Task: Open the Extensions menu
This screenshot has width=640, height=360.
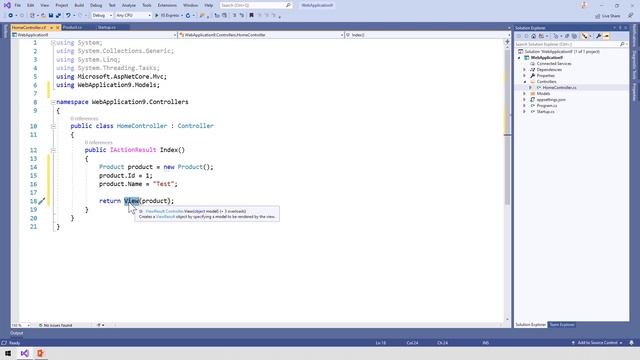Action: click(167, 5)
